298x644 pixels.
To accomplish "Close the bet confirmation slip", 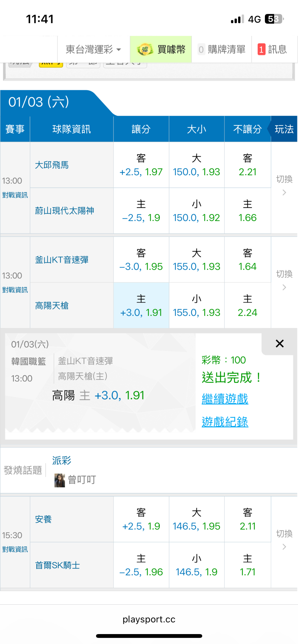I will (x=280, y=344).
